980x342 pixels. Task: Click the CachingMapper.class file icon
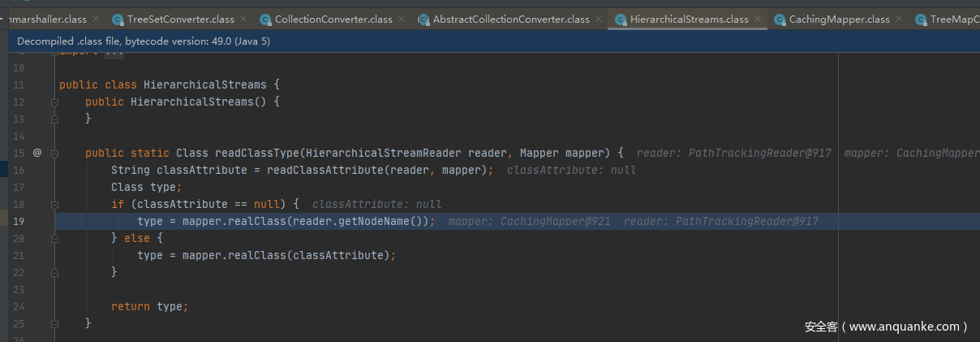[780, 19]
